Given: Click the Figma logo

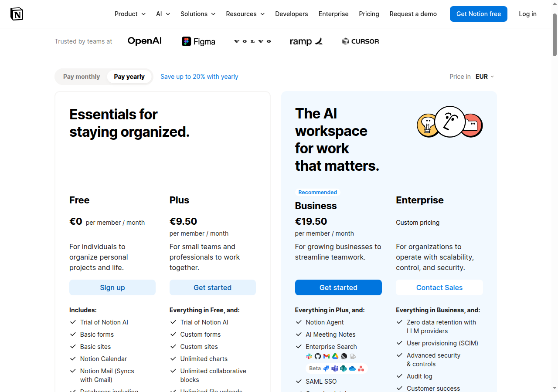Looking at the screenshot, I should point(198,41).
